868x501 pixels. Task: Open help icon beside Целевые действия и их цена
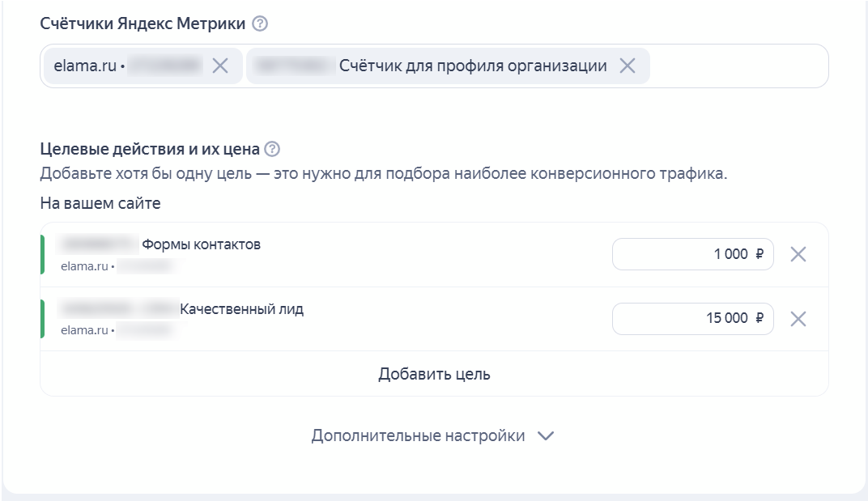(273, 149)
